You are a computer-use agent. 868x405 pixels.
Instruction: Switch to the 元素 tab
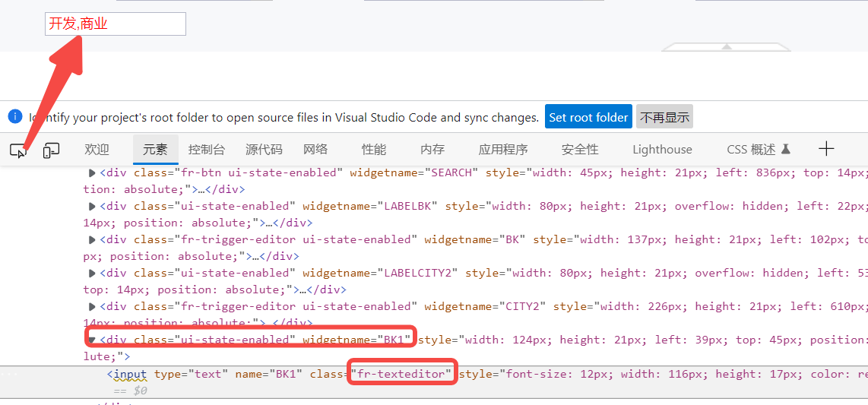click(x=156, y=150)
